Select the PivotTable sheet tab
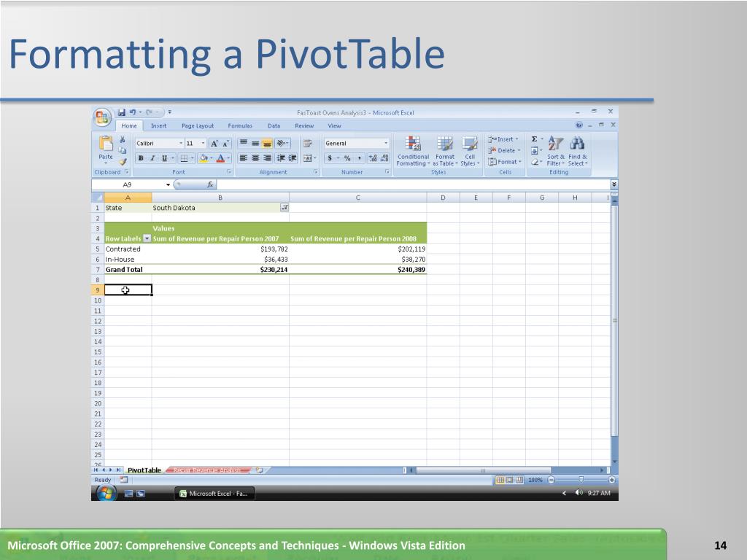This screenshot has height=560, width=747. coord(144,470)
